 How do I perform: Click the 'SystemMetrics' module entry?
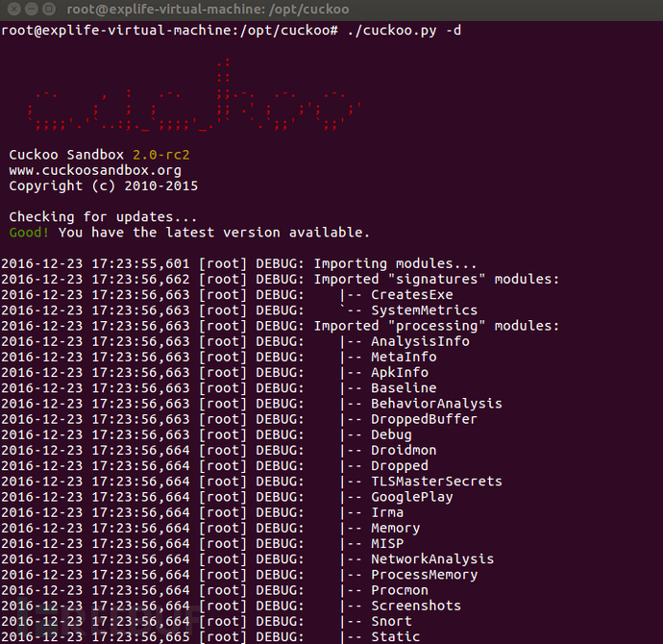pos(424,310)
